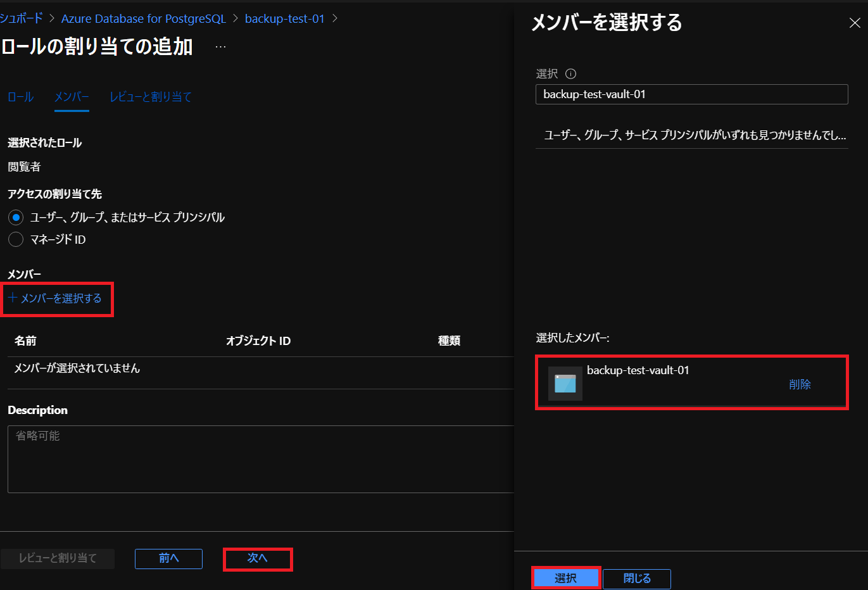Select the マネージド ID radio option
Image resolution: width=868 pixels, height=590 pixels.
coord(16,239)
